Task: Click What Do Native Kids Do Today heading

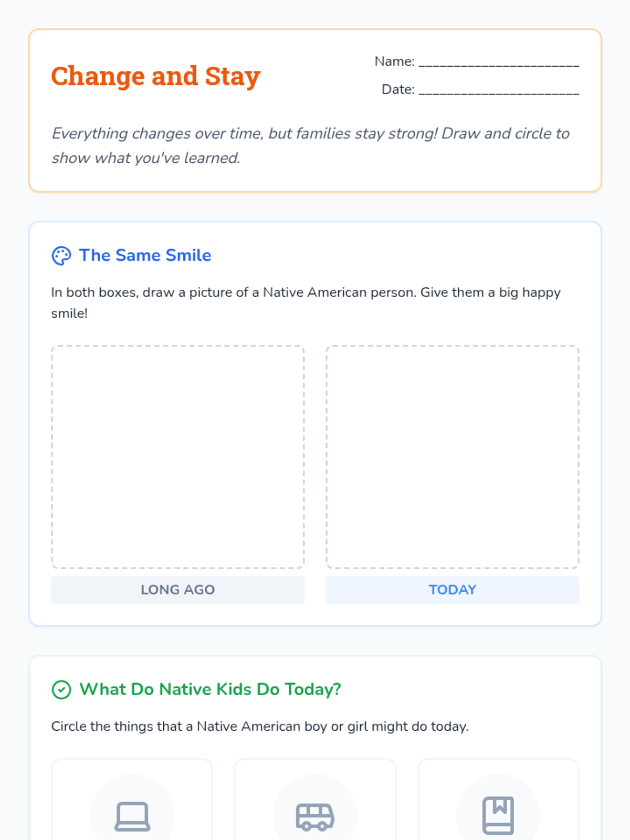Action: 210,689
